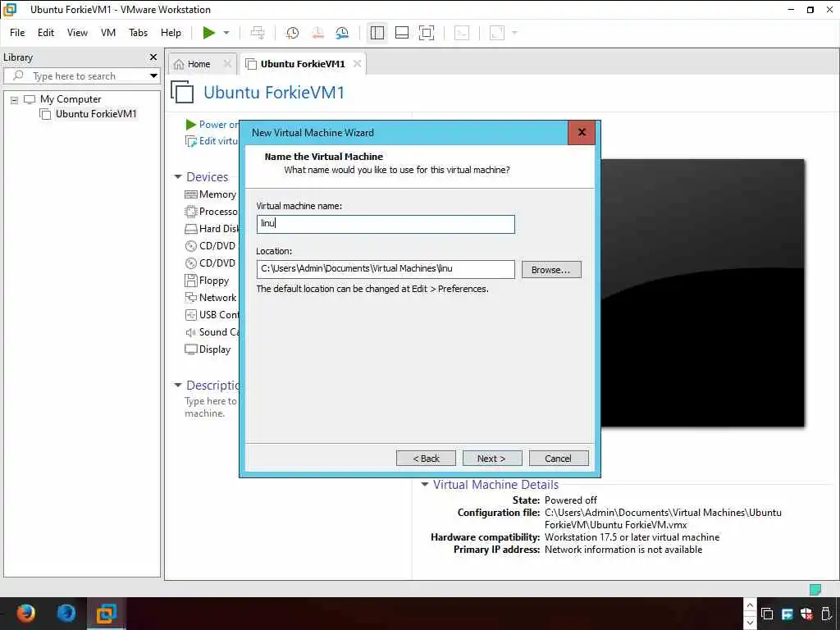
Task: Open the Help menu
Action: [171, 33]
